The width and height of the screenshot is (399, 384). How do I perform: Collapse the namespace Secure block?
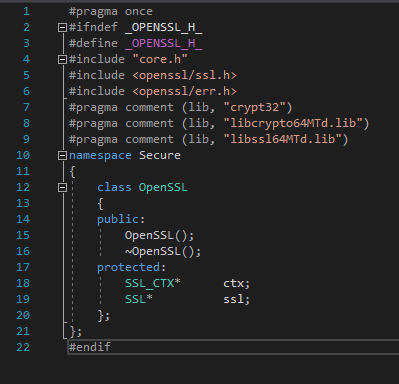[62, 155]
